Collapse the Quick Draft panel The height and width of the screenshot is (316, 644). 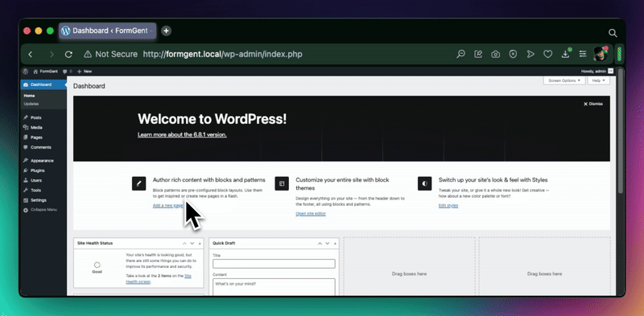[x=335, y=244]
